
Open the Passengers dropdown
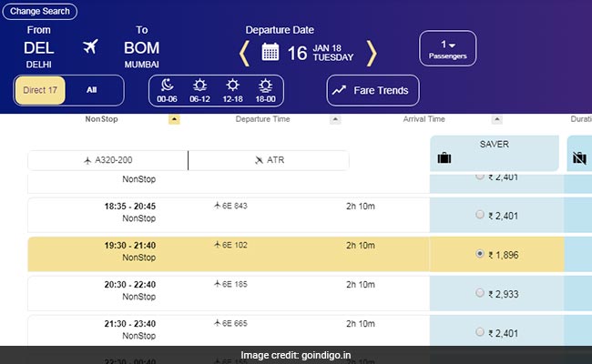pos(448,48)
